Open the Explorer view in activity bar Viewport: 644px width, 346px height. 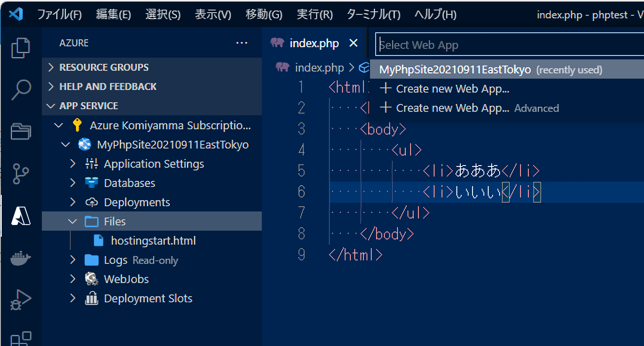[21, 48]
